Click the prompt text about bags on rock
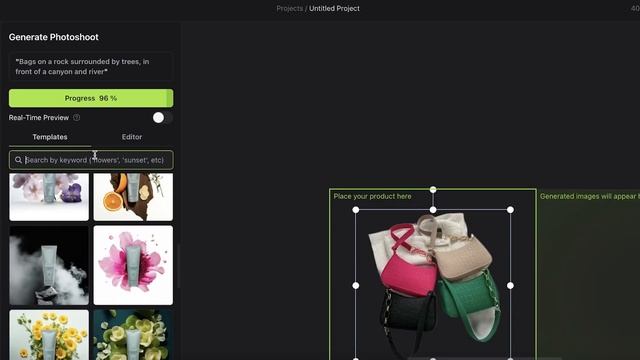The width and height of the screenshot is (640, 360). [91, 67]
